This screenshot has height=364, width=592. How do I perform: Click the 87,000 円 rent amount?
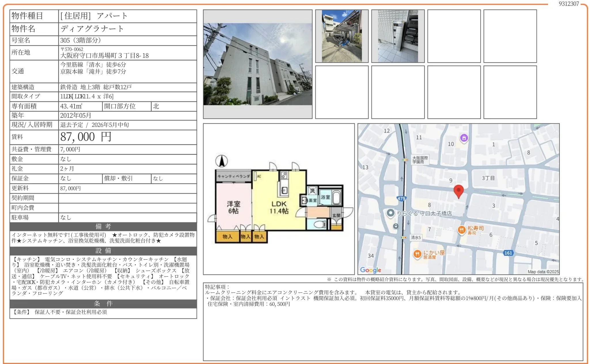tap(86, 137)
